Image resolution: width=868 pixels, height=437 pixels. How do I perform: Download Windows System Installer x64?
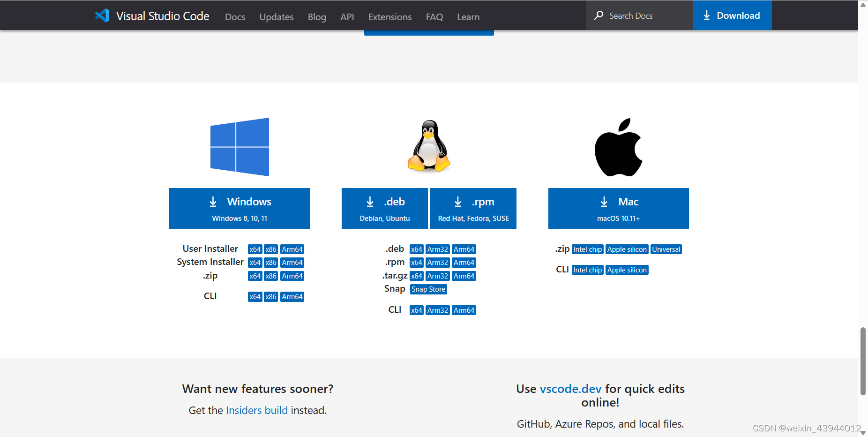pos(255,263)
